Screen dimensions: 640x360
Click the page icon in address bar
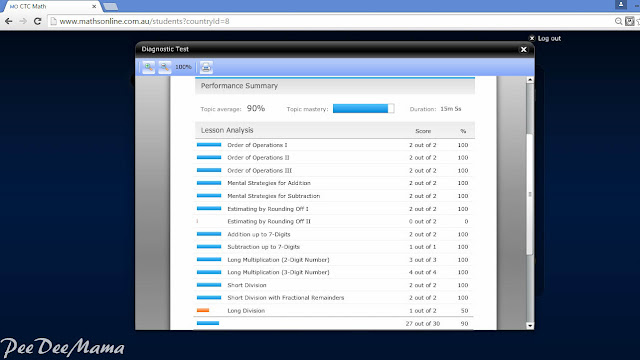53,21
